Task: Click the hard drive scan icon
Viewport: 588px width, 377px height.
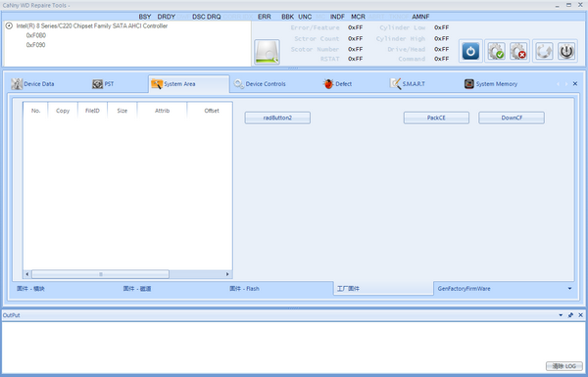Action: [x=267, y=52]
